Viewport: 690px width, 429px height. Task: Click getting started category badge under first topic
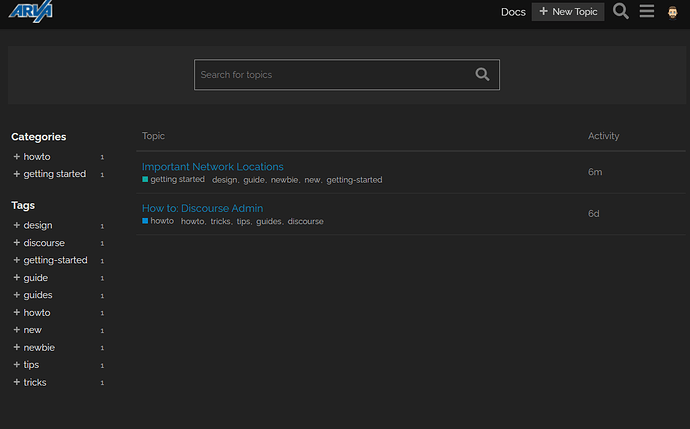(x=173, y=180)
